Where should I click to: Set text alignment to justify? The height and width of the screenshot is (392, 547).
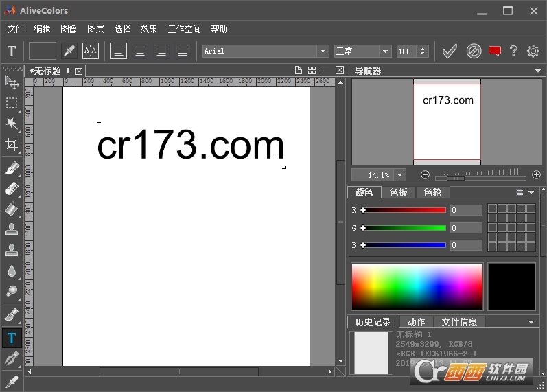click(x=183, y=51)
